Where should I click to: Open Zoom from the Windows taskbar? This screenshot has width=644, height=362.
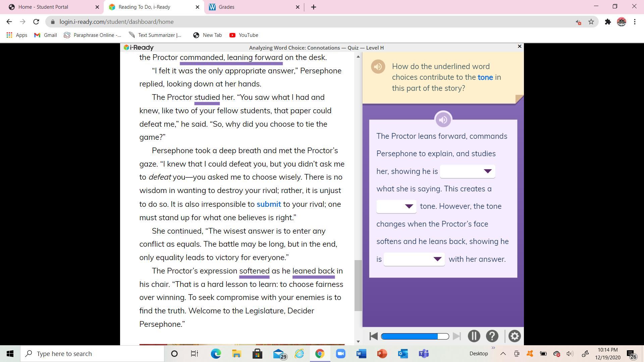[x=340, y=354]
